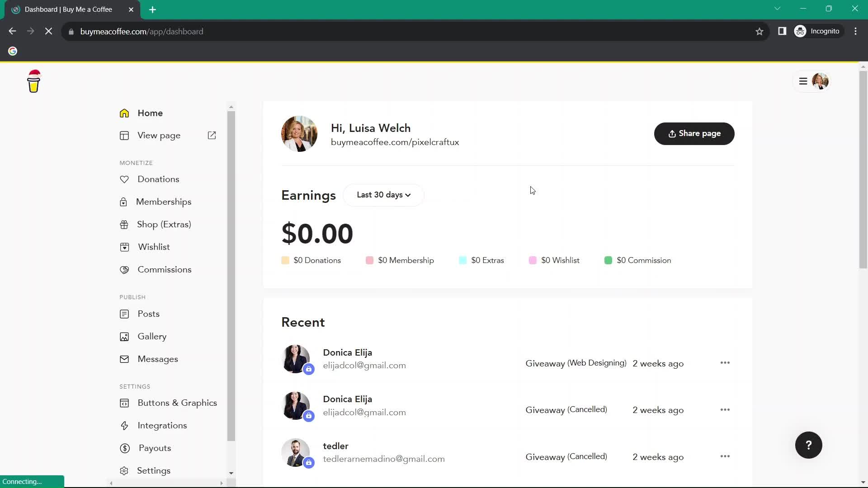Click the Posts sidebar icon
868x488 pixels.
124,314
